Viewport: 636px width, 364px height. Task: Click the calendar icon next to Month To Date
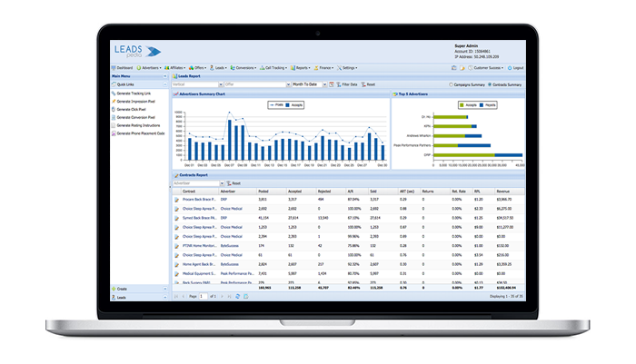coord(332,84)
